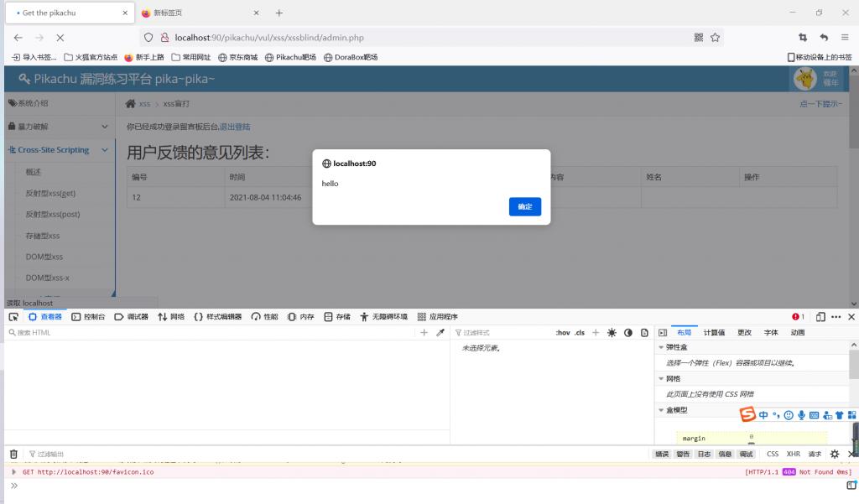Clear the console with the trash icon
The height and width of the screenshot is (504, 859).
tap(13, 454)
